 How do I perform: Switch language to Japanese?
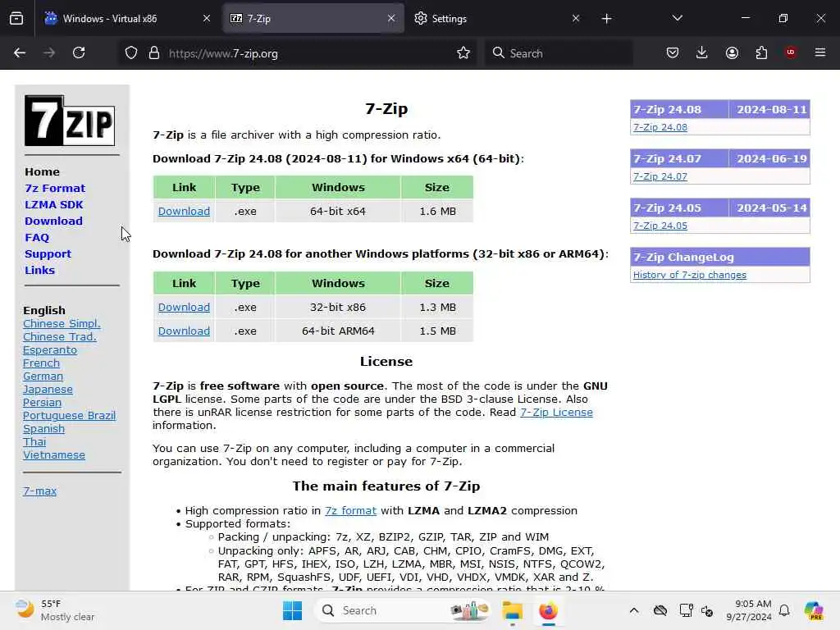[48, 390]
